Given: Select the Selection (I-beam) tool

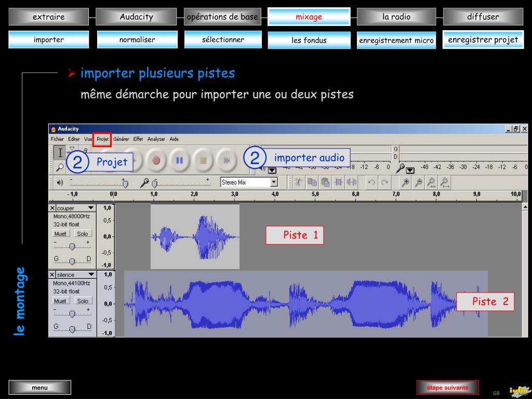Looking at the screenshot, I should pyautogui.click(x=60, y=153).
